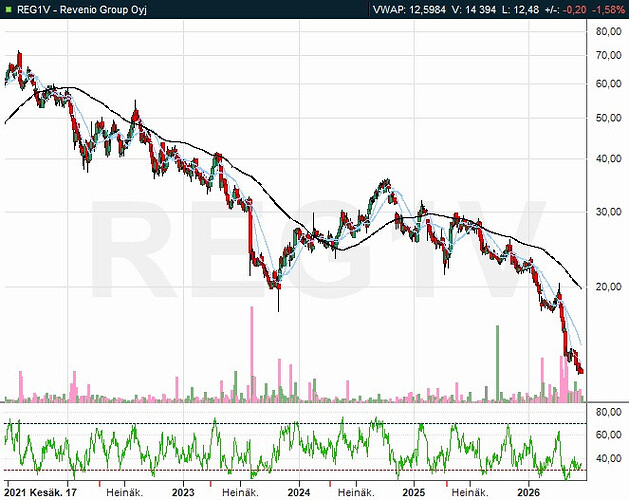The height and width of the screenshot is (500, 629).
Task: Click the 30,00 price axis label
Action: click(609, 212)
